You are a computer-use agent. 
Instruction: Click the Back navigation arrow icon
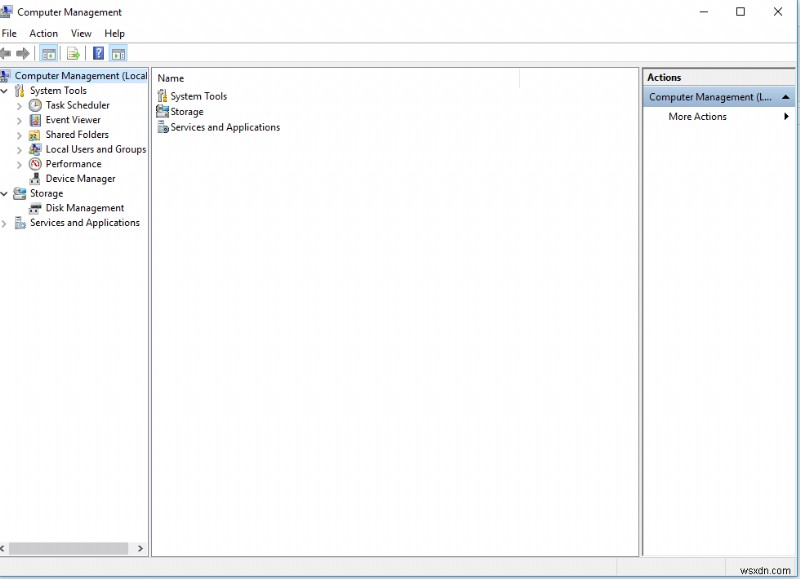pos(7,53)
